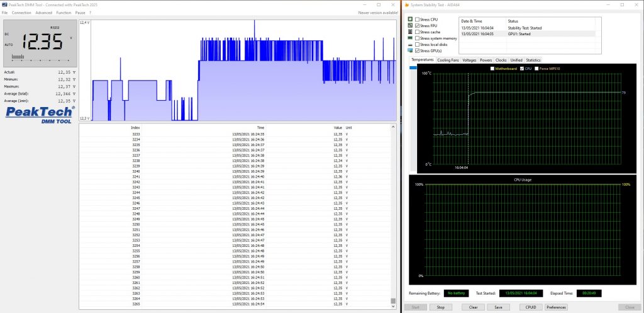
Task: Click the AIDA64 flame icon in title bar
Action: [x=407, y=4]
